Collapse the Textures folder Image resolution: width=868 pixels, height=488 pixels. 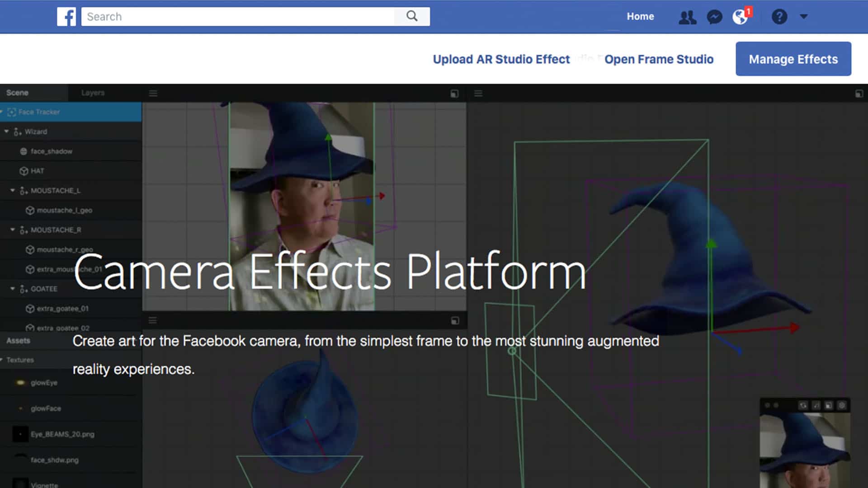[2, 360]
